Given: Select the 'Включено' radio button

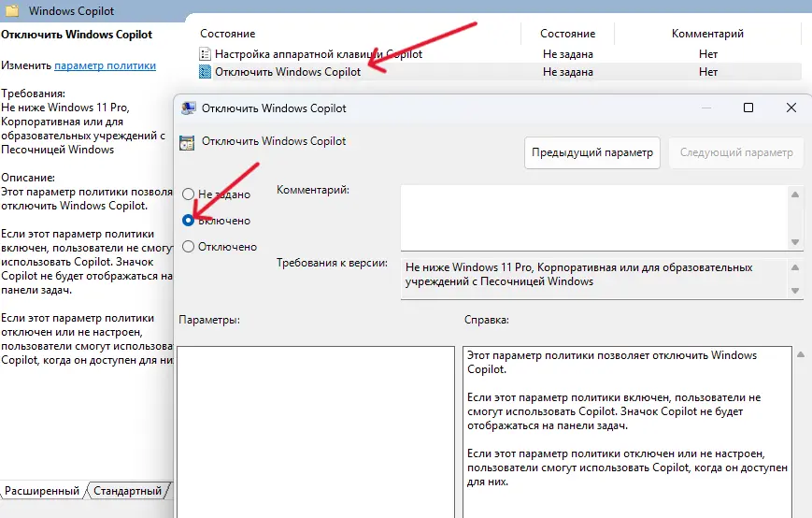Looking at the screenshot, I should 188,220.
